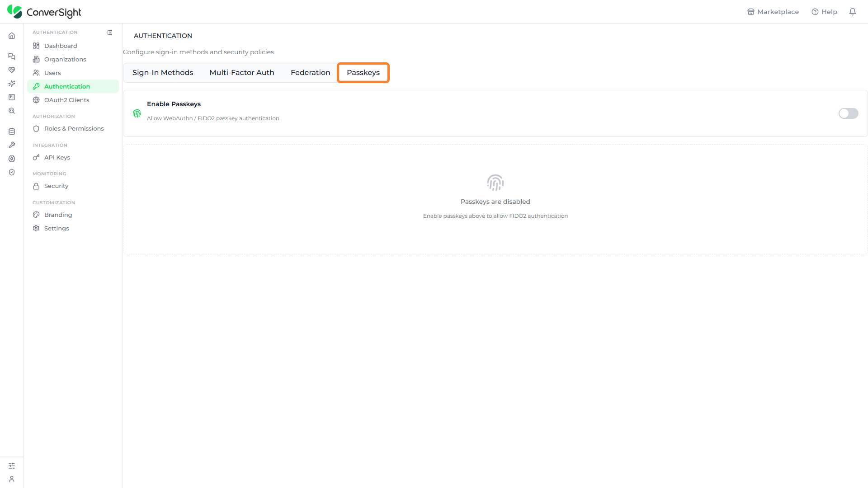Open the sparkles AI icon in rail
Viewport: 868px width, 488px height.
[12, 84]
